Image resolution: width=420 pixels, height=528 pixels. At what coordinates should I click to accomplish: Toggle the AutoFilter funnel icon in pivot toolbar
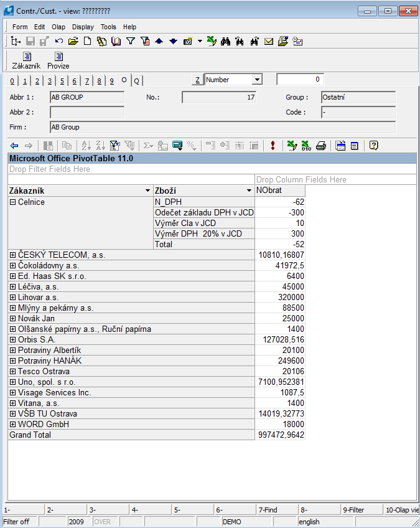pos(114,146)
